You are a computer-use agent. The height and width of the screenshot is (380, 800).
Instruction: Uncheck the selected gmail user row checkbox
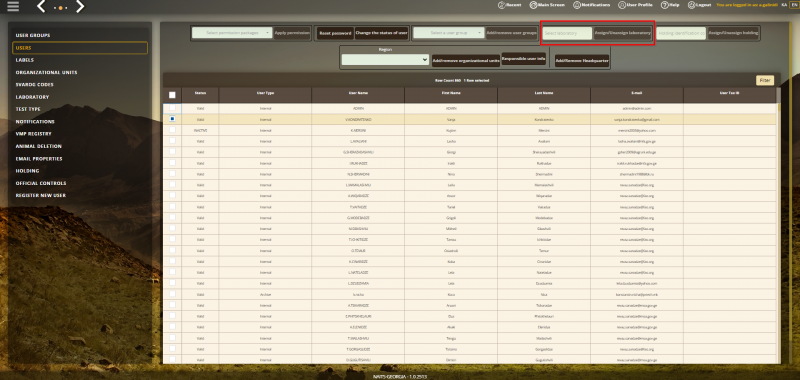click(x=172, y=119)
